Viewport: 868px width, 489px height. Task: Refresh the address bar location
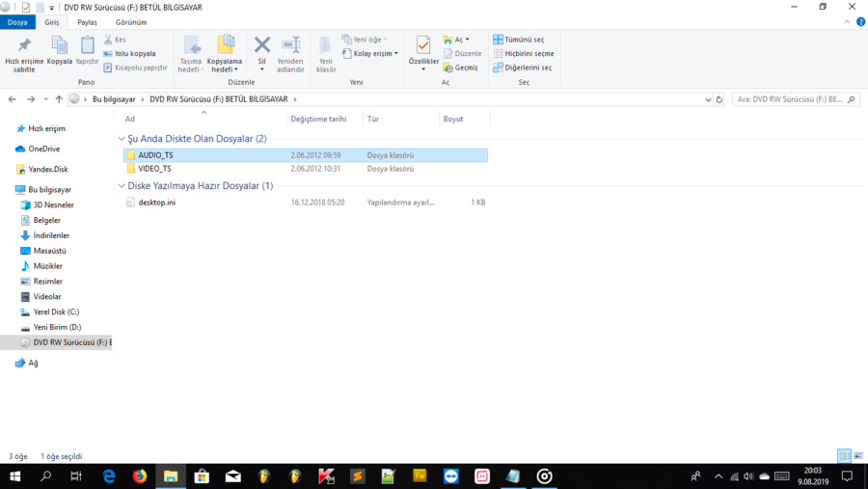[719, 99]
